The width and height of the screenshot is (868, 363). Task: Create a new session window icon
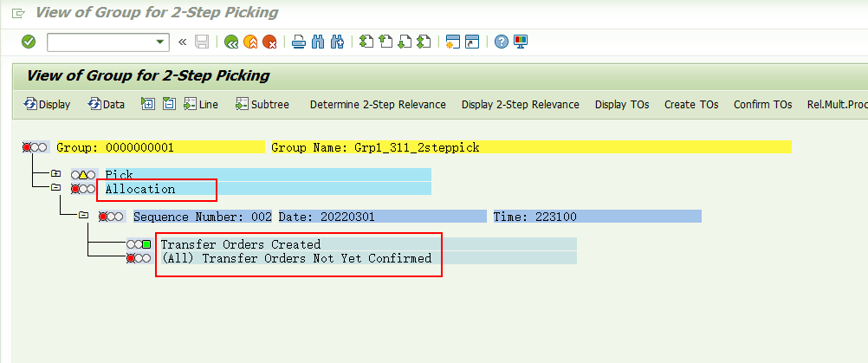pyautogui.click(x=453, y=42)
